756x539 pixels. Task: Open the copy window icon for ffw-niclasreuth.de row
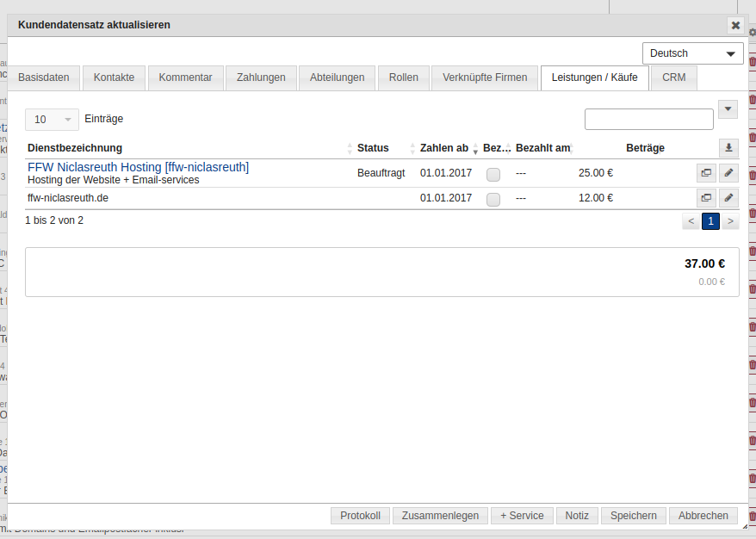tap(706, 198)
